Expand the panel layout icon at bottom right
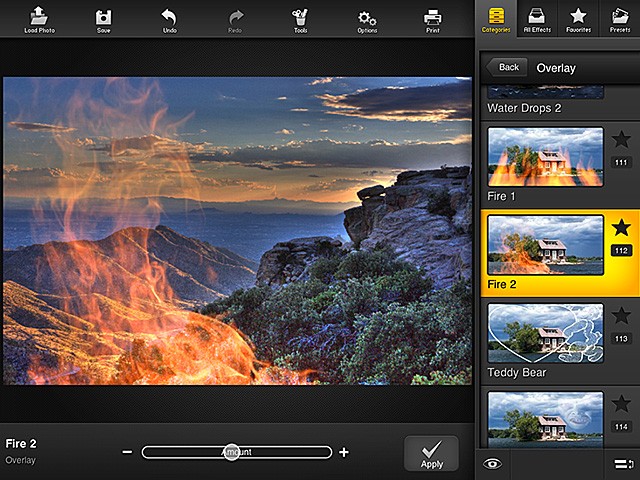640x480 pixels. pyautogui.click(x=620, y=463)
